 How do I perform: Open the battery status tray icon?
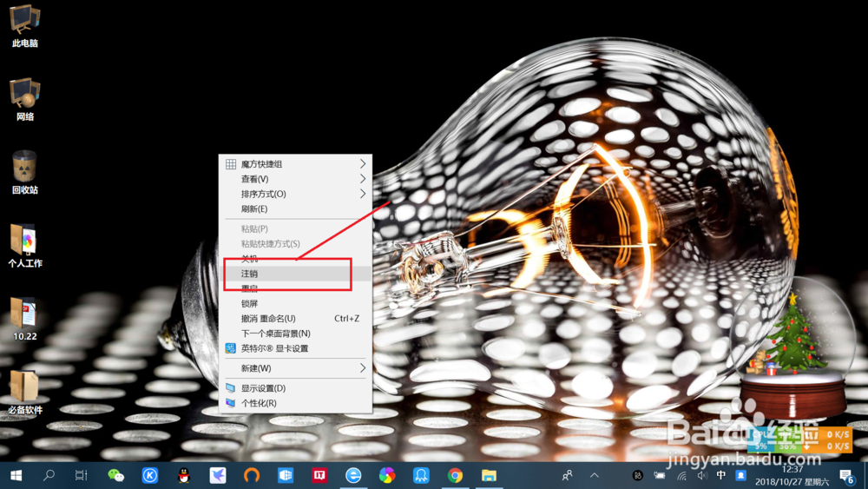660,475
